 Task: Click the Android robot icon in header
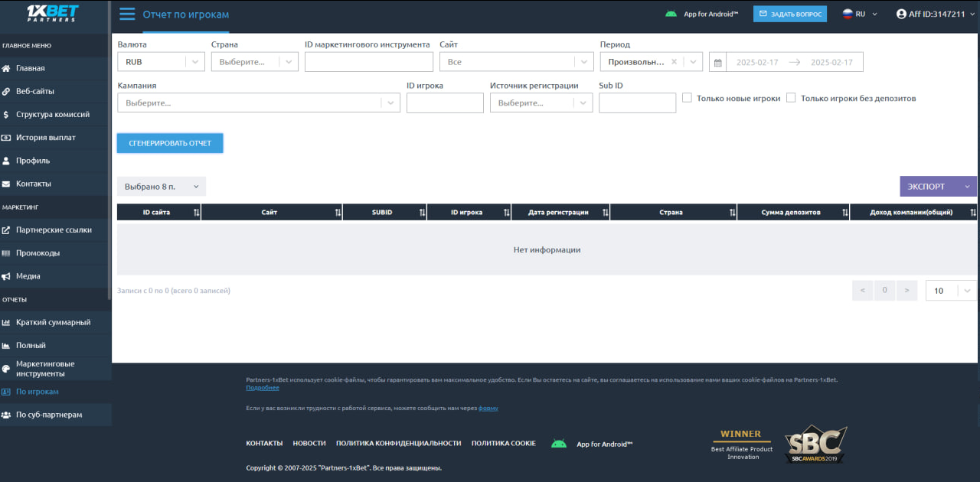click(671, 14)
